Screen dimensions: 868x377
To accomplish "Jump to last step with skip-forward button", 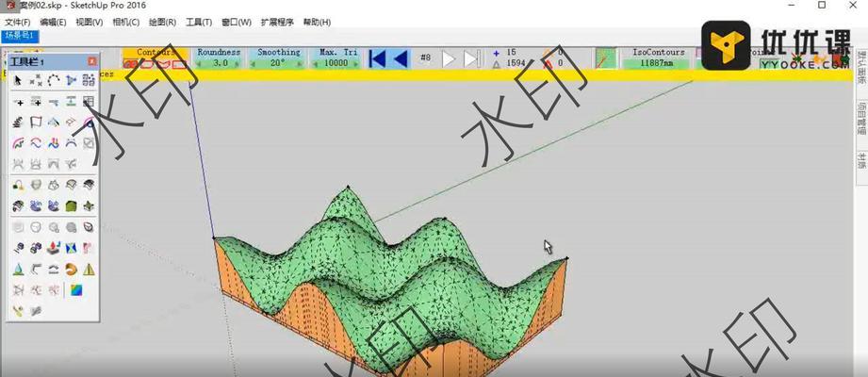I will pos(471,58).
